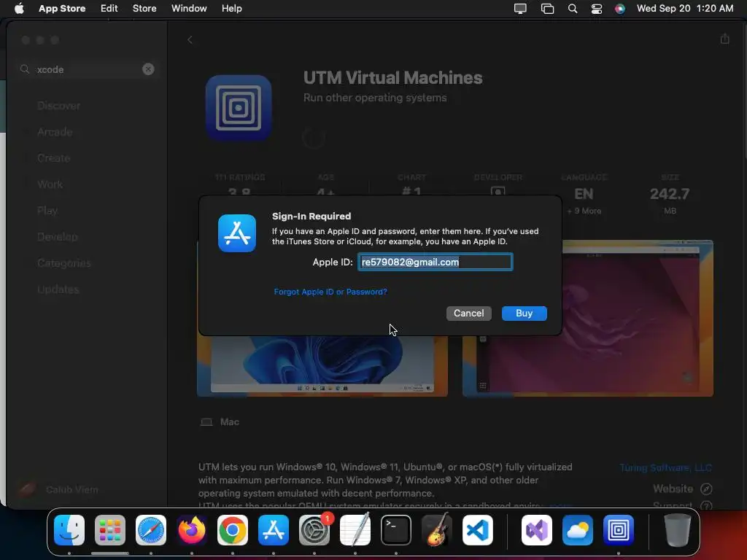Open Control Center in menu bar

click(x=597, y=9)
